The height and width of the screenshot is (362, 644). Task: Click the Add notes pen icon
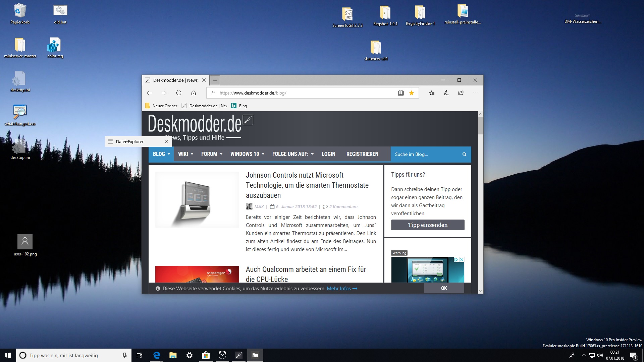pos(446,93)
